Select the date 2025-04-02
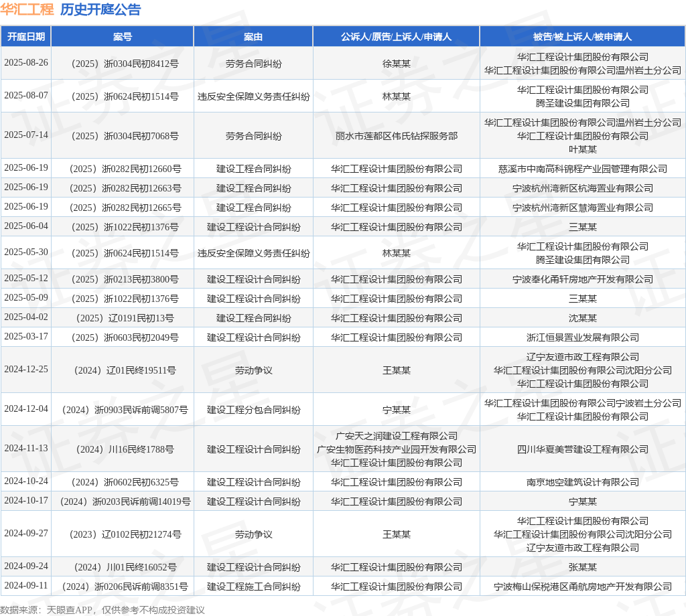 click(26, 317)
